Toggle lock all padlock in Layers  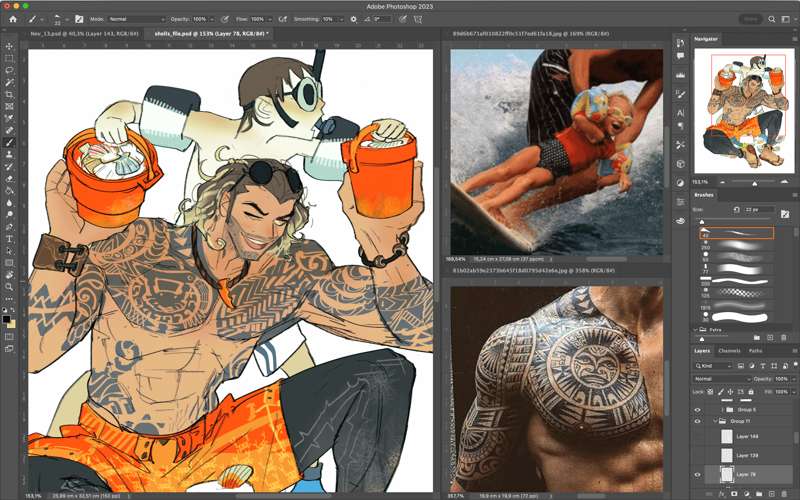(751, 392)
